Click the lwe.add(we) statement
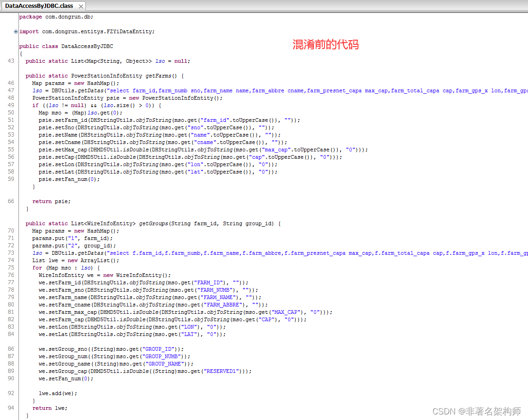This screenshot has height=420, width=528. pos(58,394)
